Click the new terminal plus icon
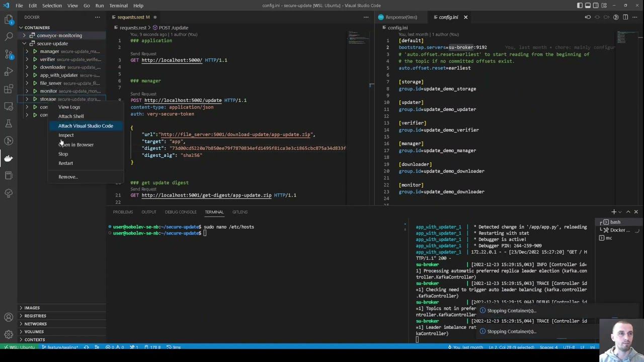The height and width of the screenshot is (362, 644). pos(613,212)
